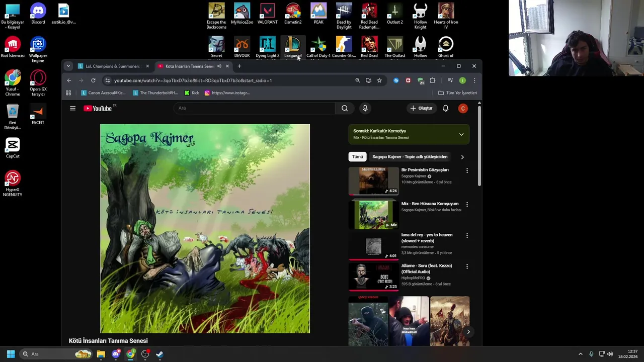Show hidden system tray icons
The width and height of the screenshot is (644, 362).
coord(580,354)
